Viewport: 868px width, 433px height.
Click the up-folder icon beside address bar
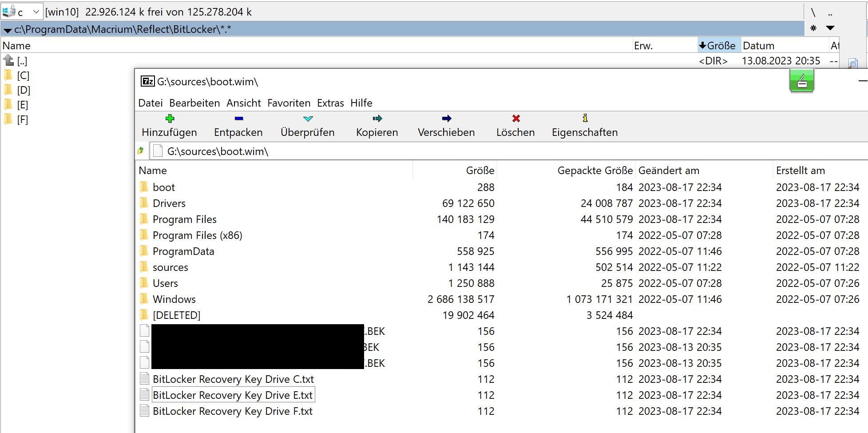[x=141, y=151]
